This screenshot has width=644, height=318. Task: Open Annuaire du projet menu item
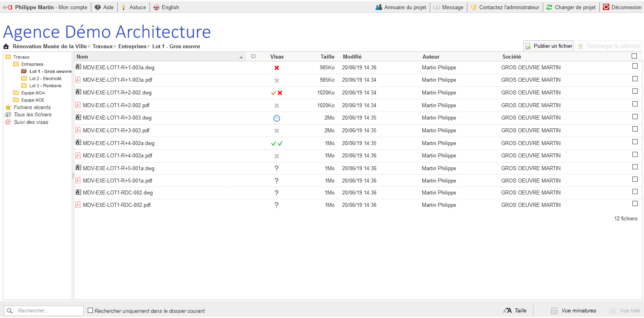401,7
